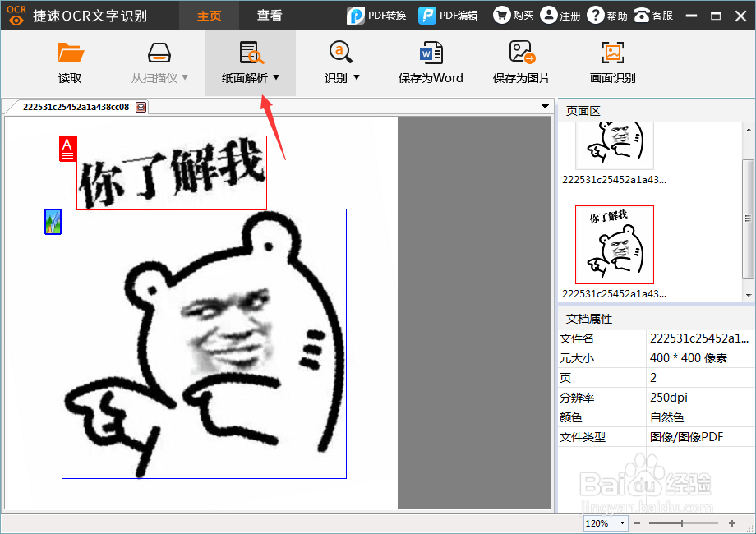Select the blue image region marker icon
The width and height of the screenshot is (756, 534).
tap(52, 222)
